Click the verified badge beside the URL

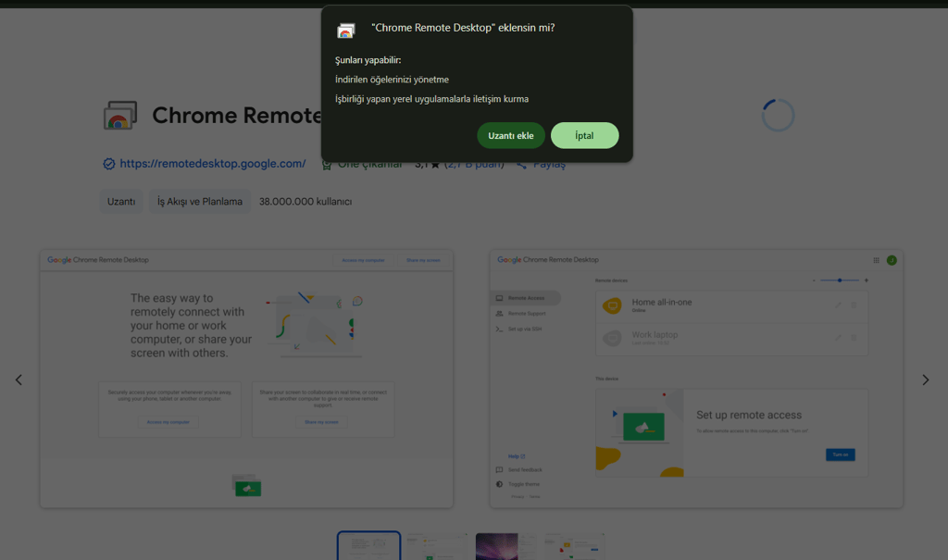109,164
